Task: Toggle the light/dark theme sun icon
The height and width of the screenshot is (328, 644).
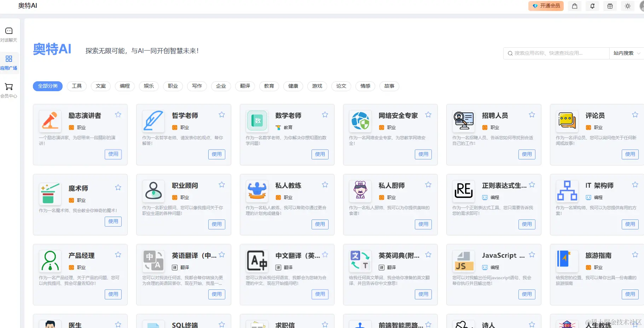Action: coord(628,6)
